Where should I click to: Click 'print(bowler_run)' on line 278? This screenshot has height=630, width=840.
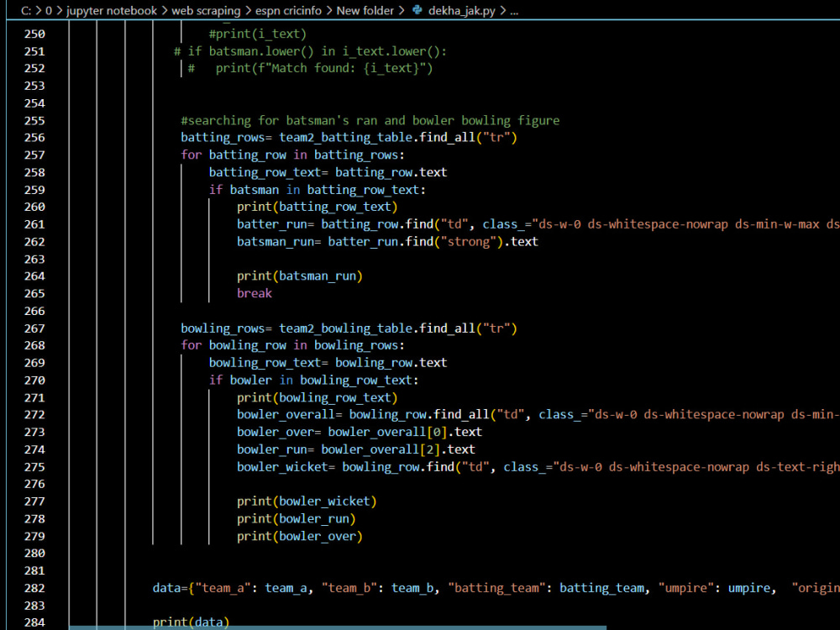point(296,518)
